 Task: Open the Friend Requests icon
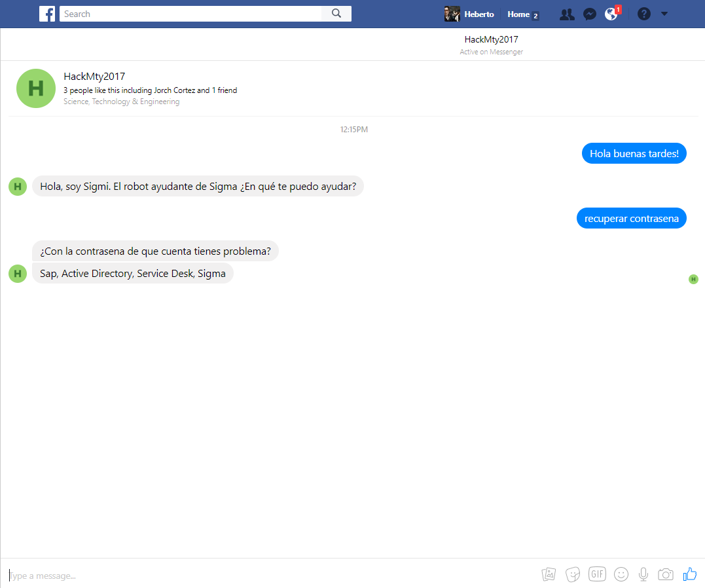click(x=567, y=14)
